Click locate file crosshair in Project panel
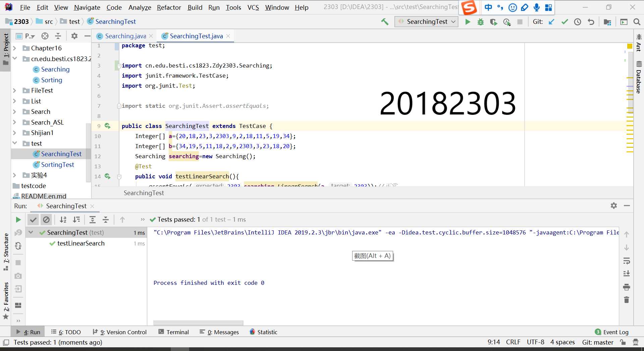Viewport: 644px width, 351px height. click(x=45, y=36)
